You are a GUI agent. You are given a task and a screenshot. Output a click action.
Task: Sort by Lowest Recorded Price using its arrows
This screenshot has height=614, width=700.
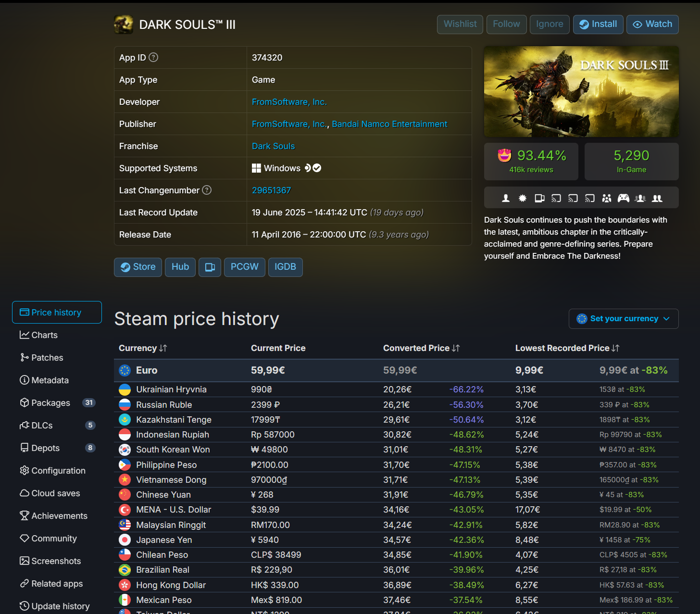[x=615, y=348]
